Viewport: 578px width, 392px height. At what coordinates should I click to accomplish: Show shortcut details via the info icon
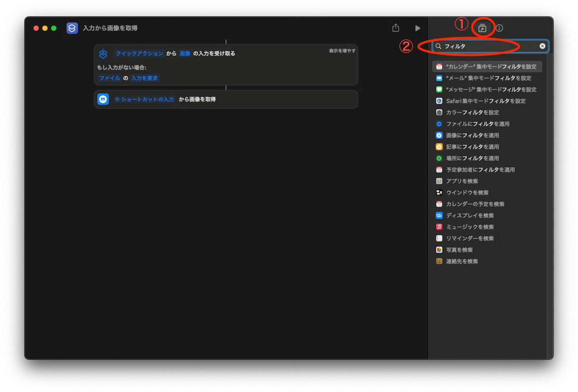point(499,28)
